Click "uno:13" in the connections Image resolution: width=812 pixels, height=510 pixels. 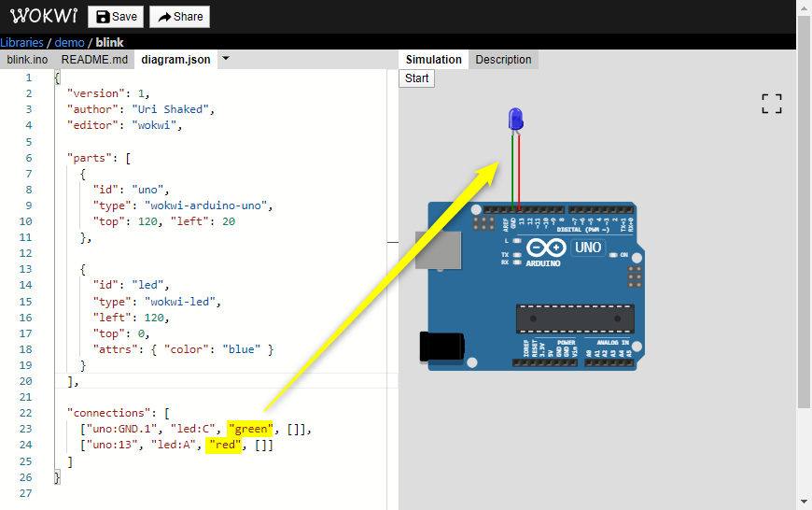coord(112,446)
